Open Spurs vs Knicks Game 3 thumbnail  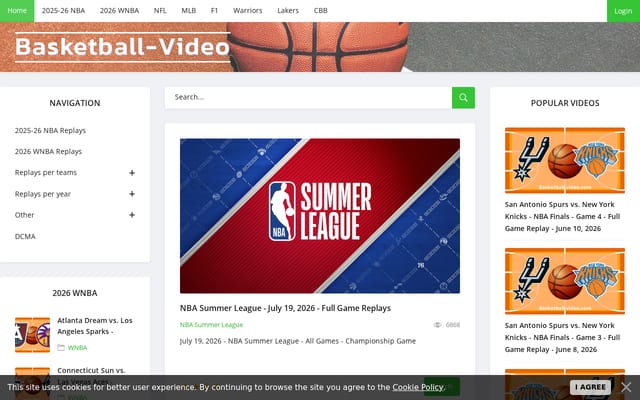(x=564, y=281)
